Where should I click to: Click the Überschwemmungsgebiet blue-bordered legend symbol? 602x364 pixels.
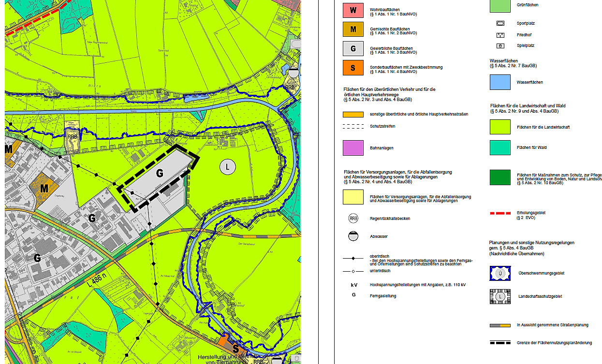point(500,274)
